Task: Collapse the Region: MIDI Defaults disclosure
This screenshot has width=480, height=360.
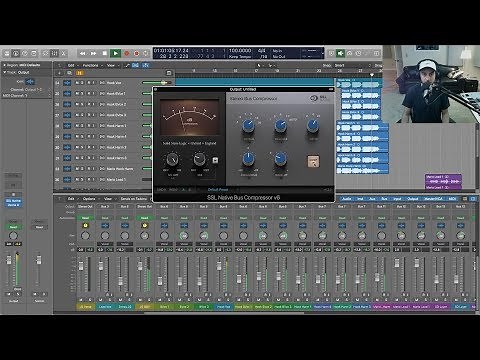Action: pos(5,65)
